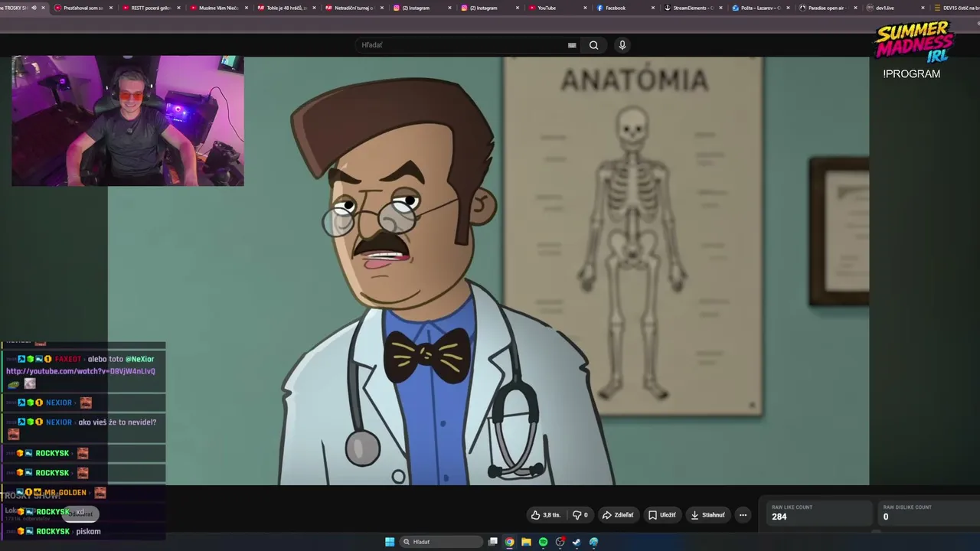Like the video with the thumbs-up button
The height and width of the screenshot is (551, 980).
pyautogui.click(x=546, y=515)
